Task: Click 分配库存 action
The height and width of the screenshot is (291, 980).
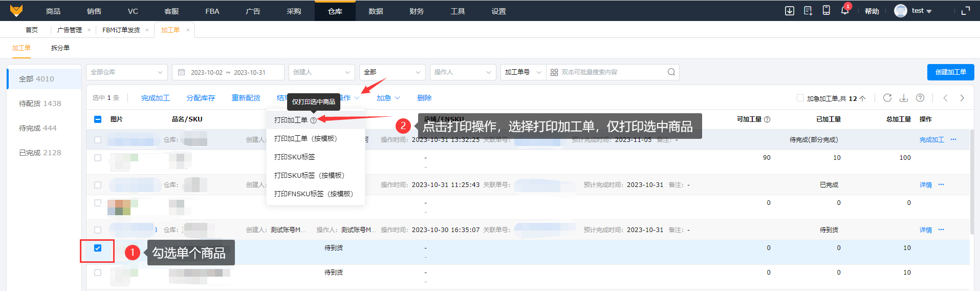Action: [201, 98]
